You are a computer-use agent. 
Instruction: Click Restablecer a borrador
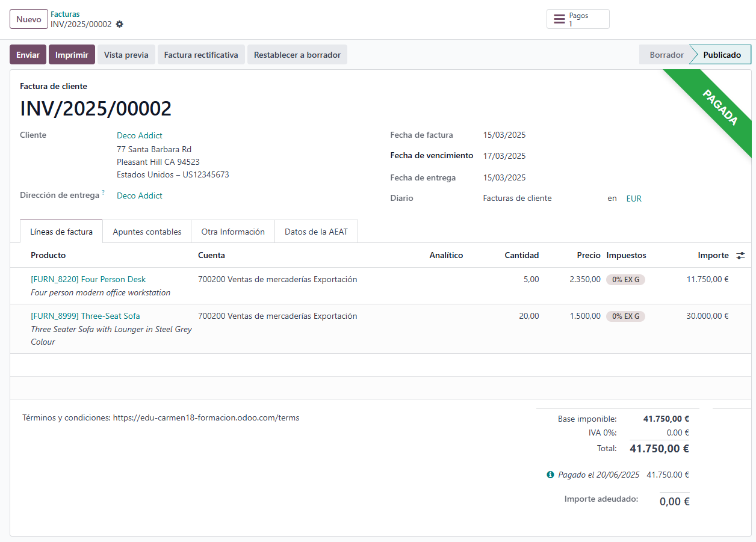pos(297,55)
